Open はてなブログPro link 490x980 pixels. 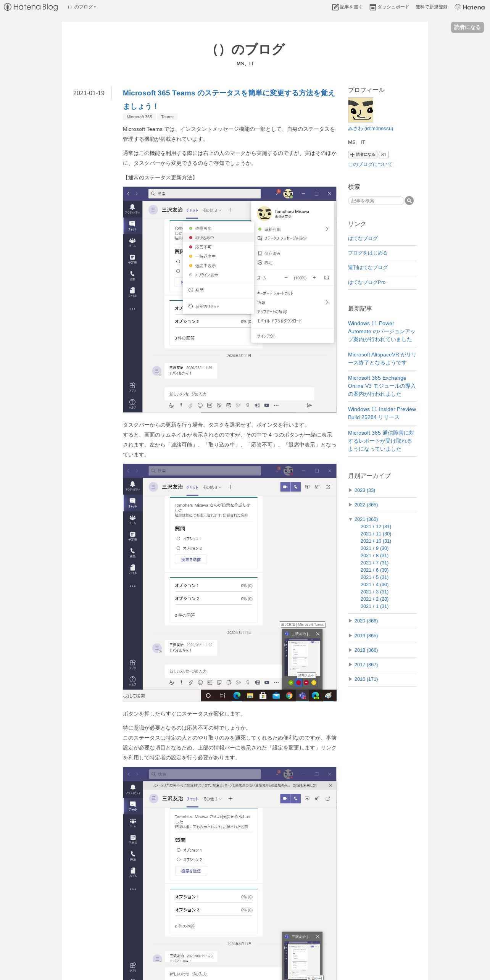367,282
